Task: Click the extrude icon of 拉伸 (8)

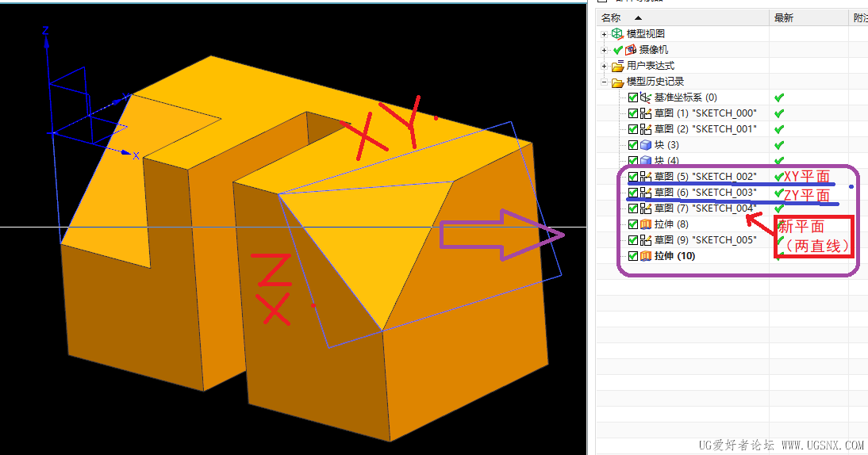Action: pos(646,224)
